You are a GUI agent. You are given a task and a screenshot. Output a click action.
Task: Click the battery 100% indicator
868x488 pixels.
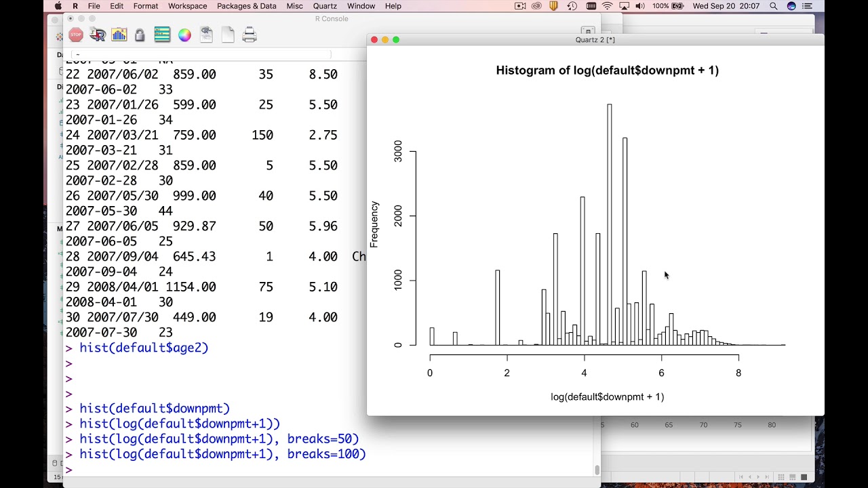pyautogui.click(x=669, y=6)
